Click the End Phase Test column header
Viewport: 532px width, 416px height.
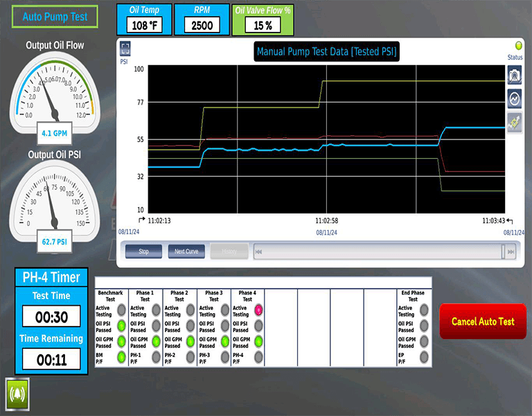(x=413, y=296)
